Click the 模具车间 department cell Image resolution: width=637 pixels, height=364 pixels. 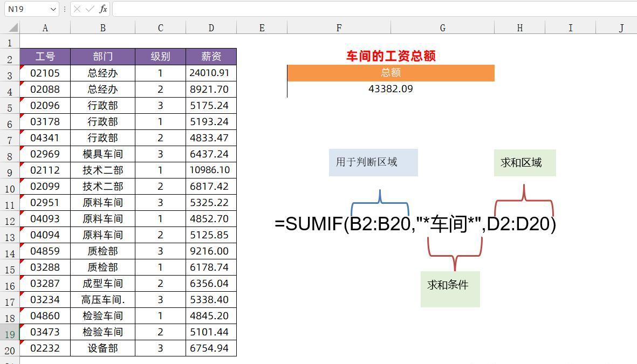(103, 154)
